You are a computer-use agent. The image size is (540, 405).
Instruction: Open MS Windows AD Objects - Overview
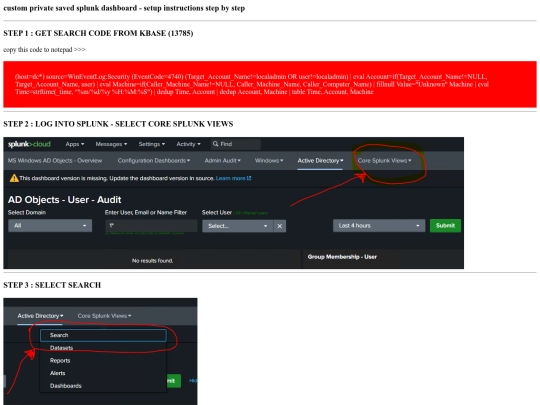tap(55, 160)
